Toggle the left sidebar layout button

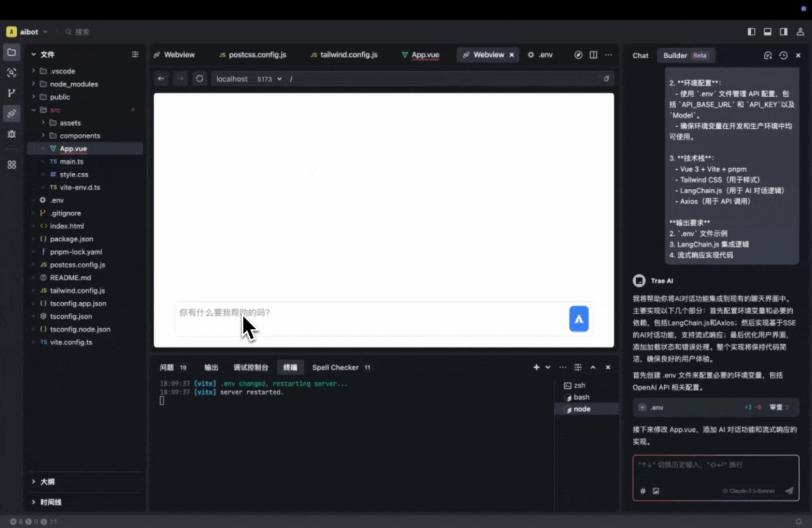(x=751, y=32)
